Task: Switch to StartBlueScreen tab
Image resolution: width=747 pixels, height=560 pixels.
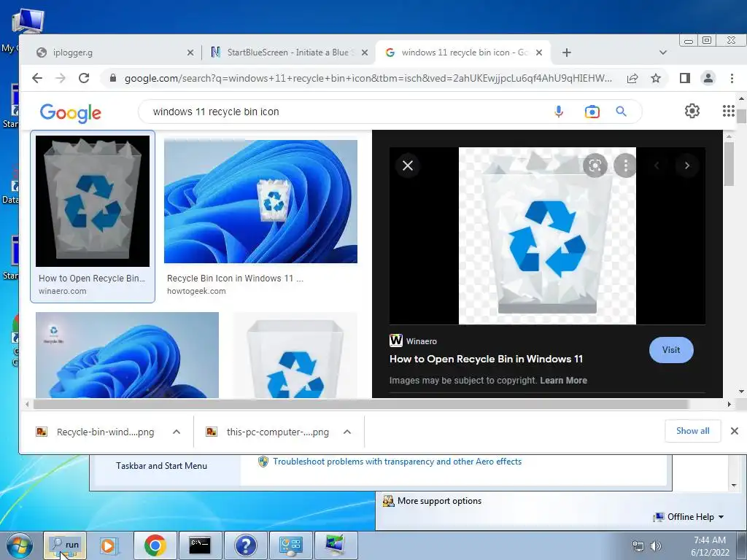Action: (x=288, y=52)
